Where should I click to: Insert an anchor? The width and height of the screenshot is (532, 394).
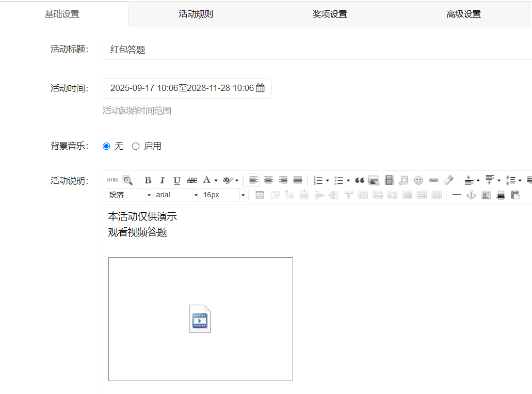click(471, 195)
